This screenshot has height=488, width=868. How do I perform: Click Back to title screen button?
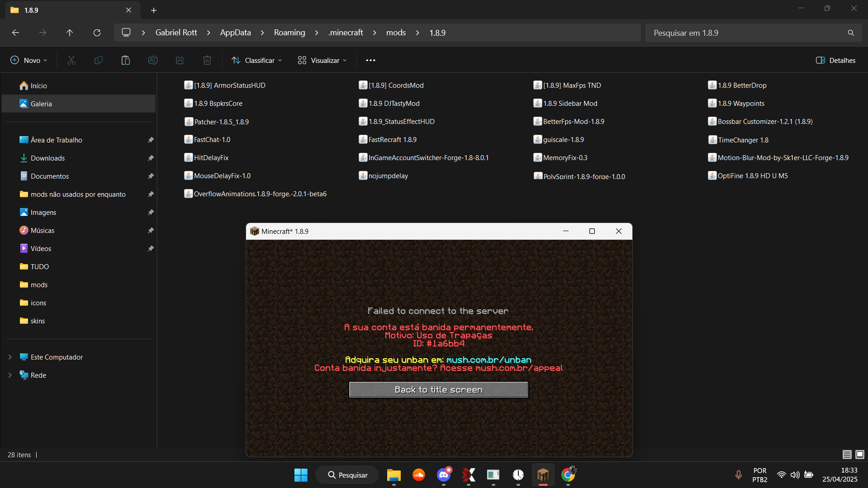coord(439,390)
